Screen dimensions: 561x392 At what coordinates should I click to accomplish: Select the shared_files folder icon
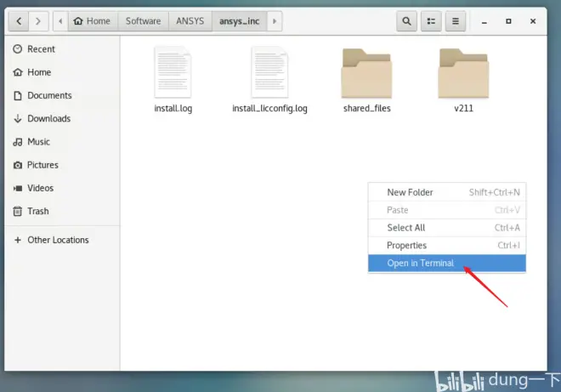coord(366,73)
